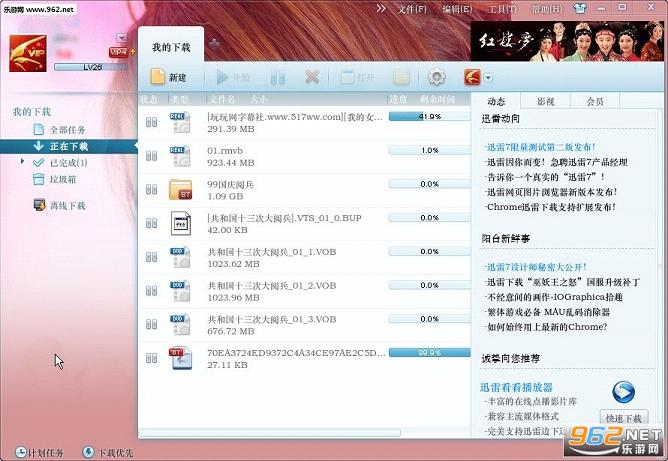Image resolution: width=668 pixels, height=461 pixels.
Task: Toggle pause on 99国庆阅兵 task
Action: pyautogui.click(x=151, y=190)
